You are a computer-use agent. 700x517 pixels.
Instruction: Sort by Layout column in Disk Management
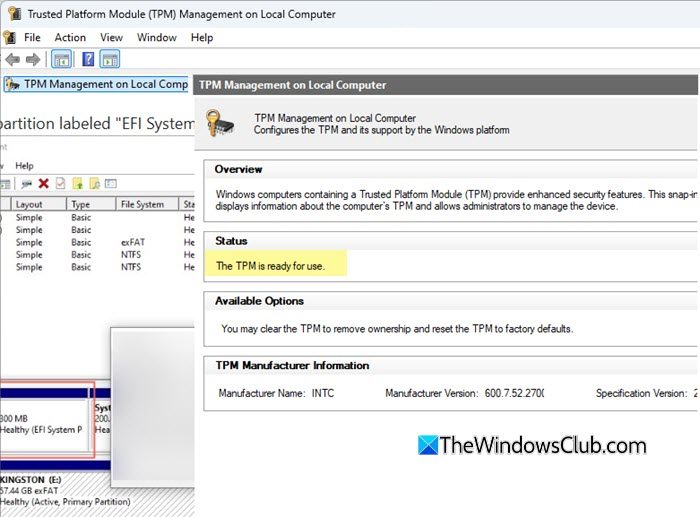39,204
